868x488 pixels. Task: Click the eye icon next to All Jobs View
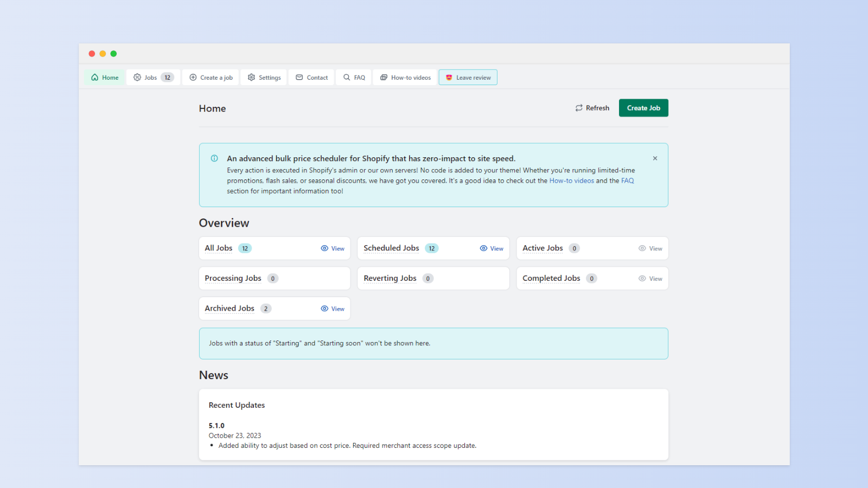(x=324, y=248)
